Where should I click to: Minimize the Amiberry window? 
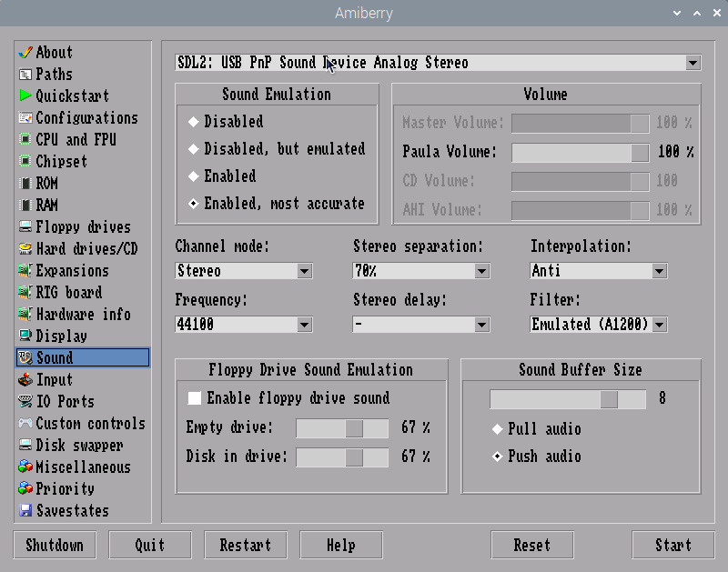coord(677,13)
